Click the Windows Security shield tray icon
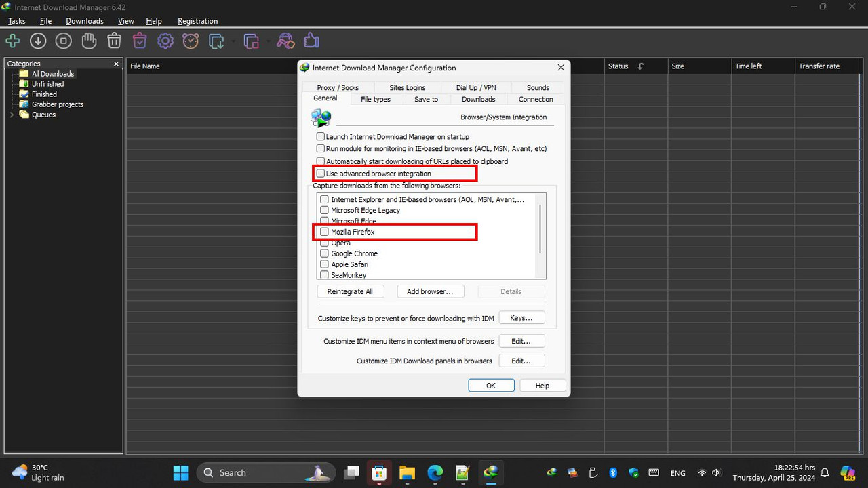Image resolution: width=868 pixels, height=488 pixels. [x=634, y=472]
